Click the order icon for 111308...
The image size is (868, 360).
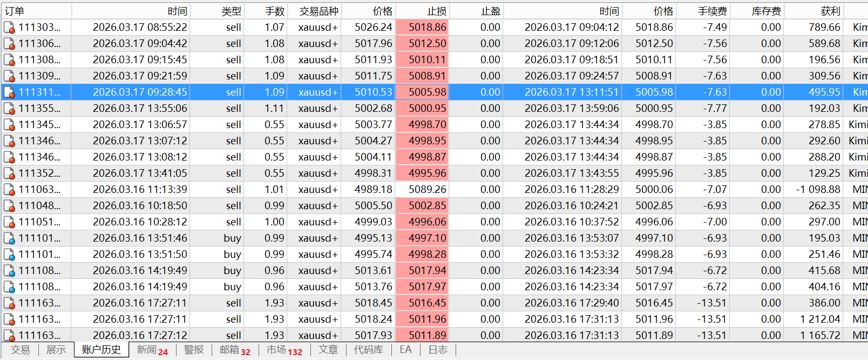tap(9, 60)
